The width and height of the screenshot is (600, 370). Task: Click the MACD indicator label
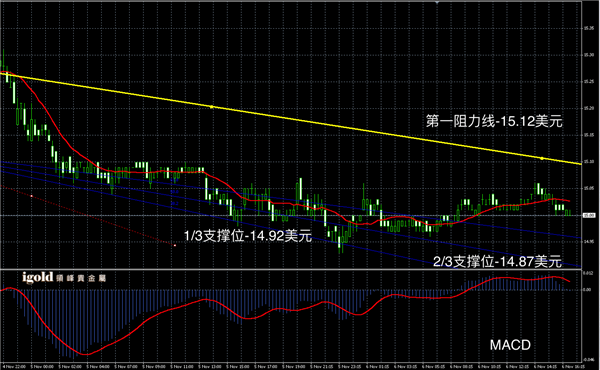510,345
